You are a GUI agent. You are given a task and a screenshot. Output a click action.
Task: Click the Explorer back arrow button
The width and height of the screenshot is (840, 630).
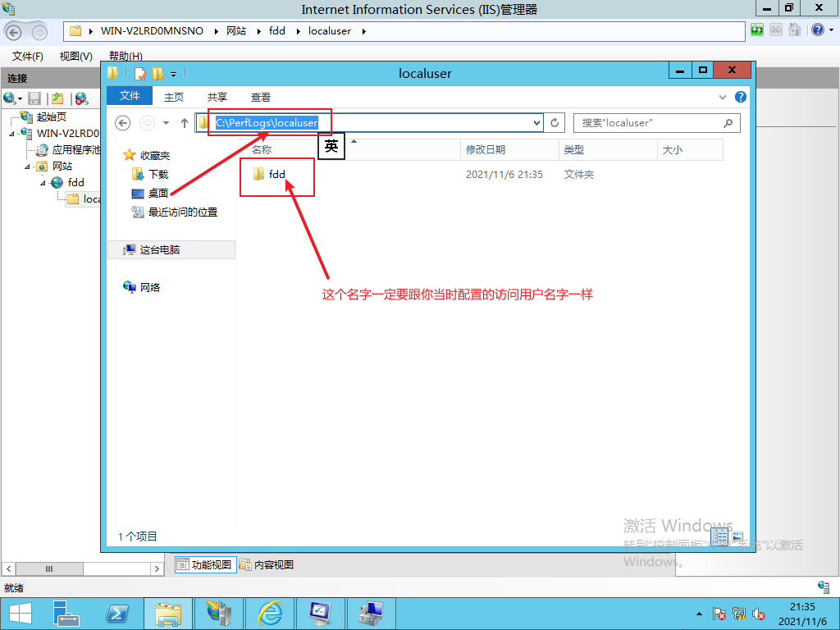[123, 123]
